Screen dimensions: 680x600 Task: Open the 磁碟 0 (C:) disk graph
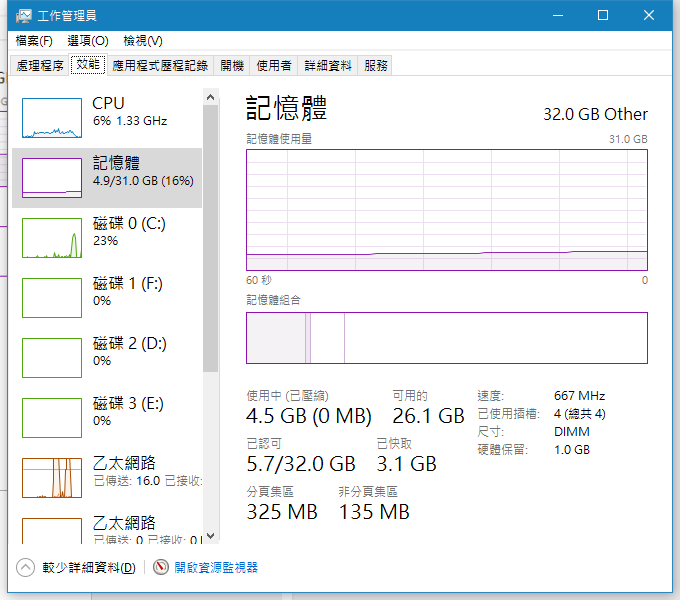pos(52,238)
